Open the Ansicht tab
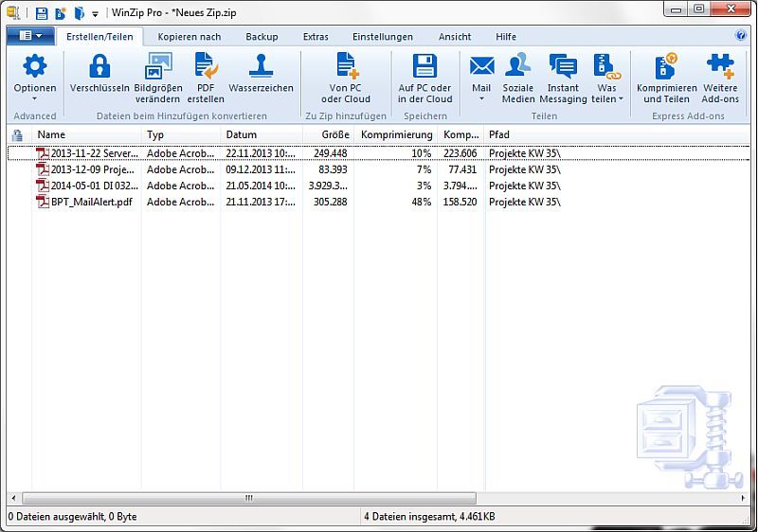The height and width of the screenshot is (532, 758). [x=455, y=37]
